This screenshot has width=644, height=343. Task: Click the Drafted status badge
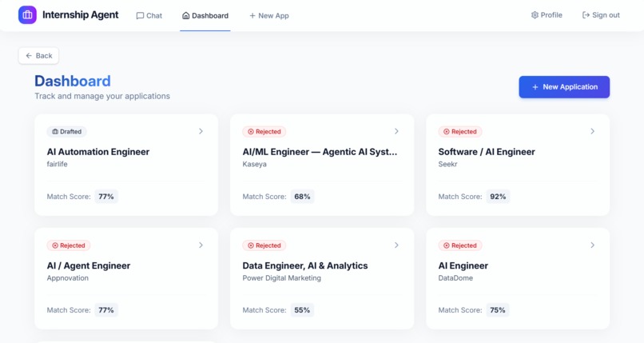click(x=66, y=131)
